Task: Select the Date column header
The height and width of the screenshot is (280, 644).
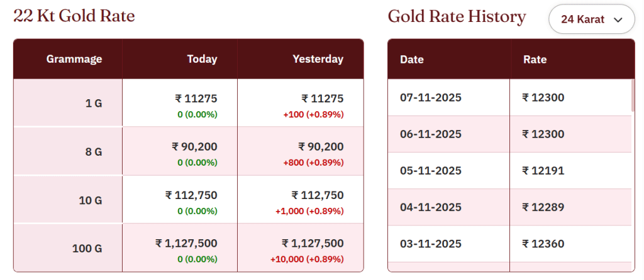Action: tap(412, 60)
